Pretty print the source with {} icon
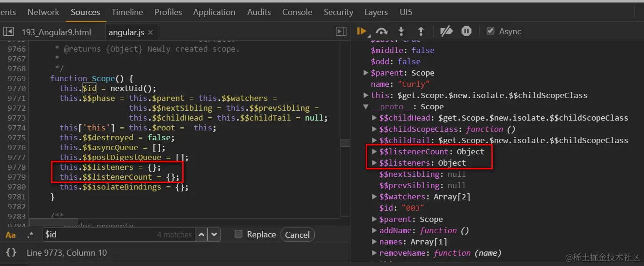The width and height of the screenshot is (644, 266). (x=11, y=252)
